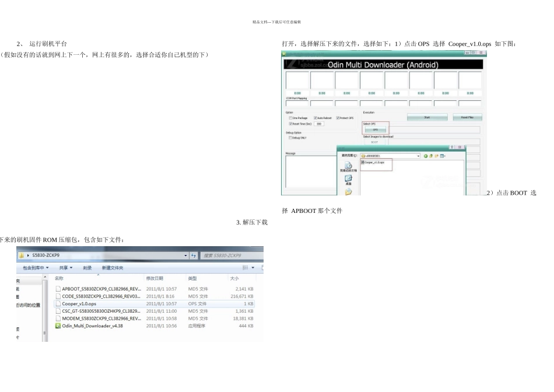Click the Reset Files button in Odin
554x392 pixels.
coord(467,117)
